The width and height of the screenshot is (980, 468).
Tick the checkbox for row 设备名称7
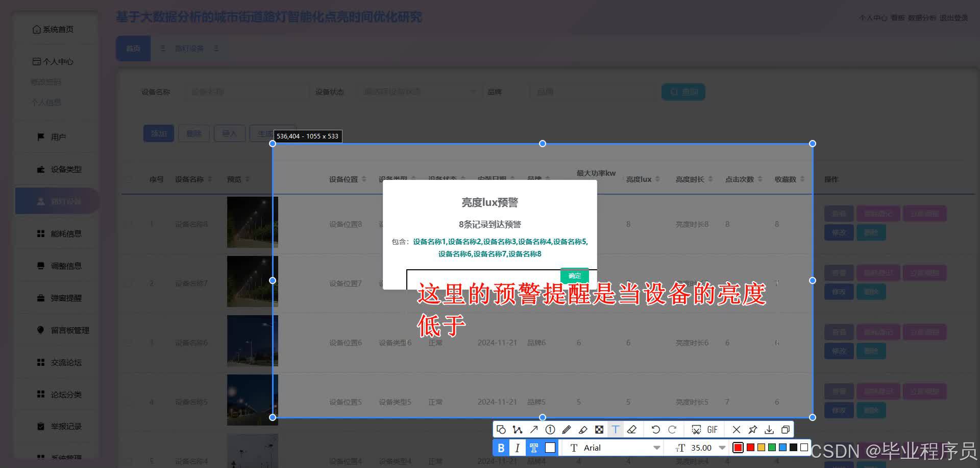point(129,283)
